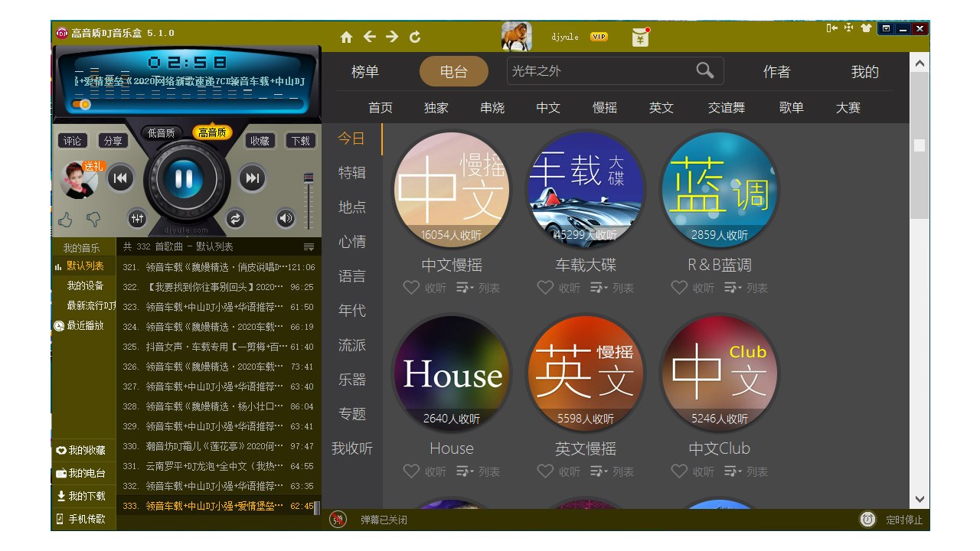Open 最近播放 recent plays
Viewport: 980px width, 551px height.
[83, 325]
